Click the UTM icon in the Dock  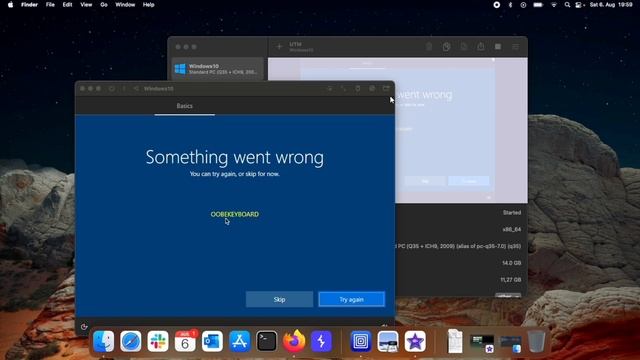[x=360, y=341]
